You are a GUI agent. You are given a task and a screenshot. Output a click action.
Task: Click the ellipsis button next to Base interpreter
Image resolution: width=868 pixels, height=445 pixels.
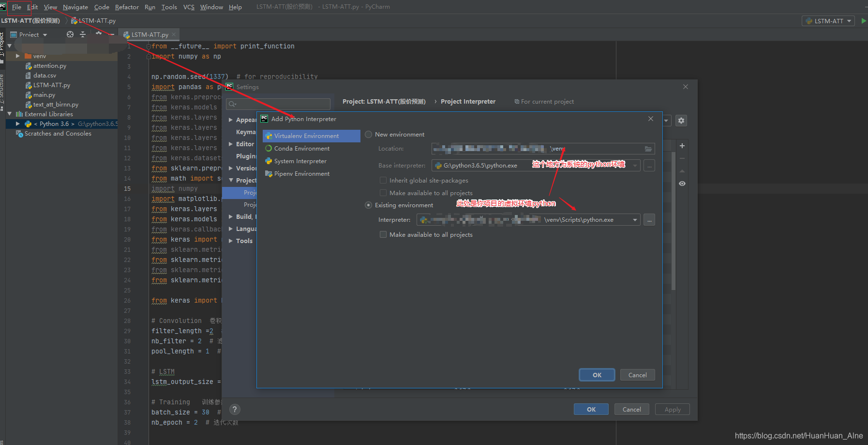tap(649, 166)
